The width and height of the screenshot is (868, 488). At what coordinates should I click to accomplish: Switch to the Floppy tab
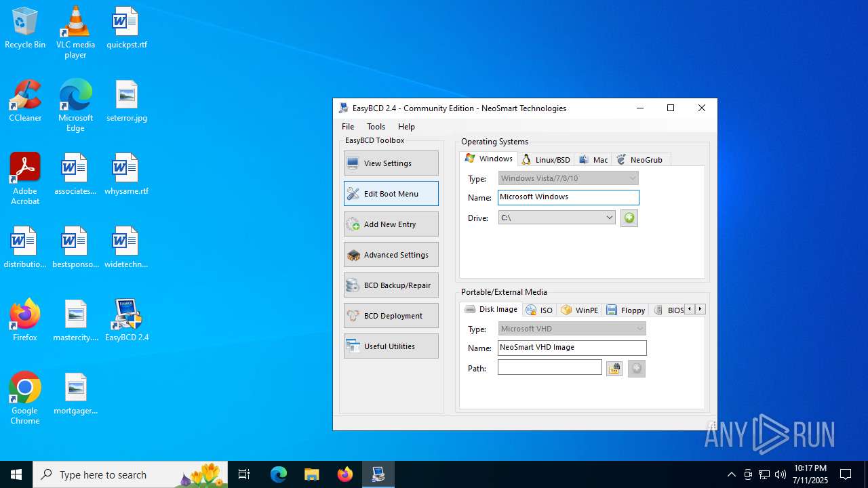626,310
